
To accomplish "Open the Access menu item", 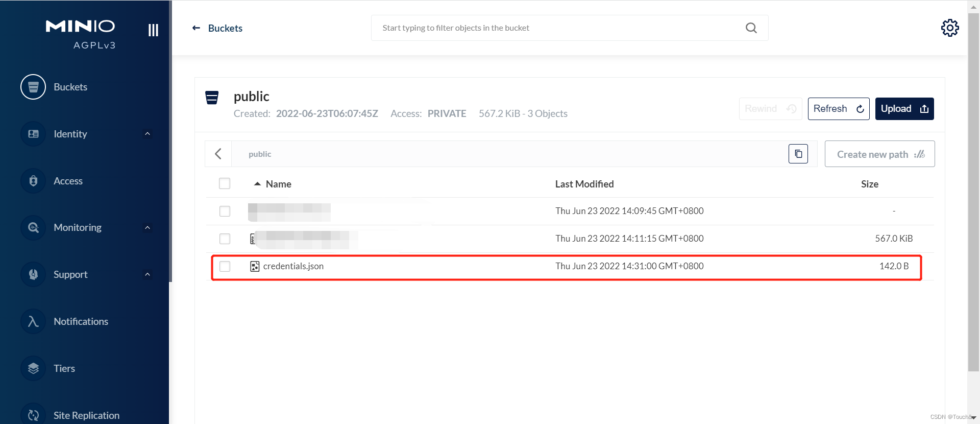I will pyautogui.click(x=68, y=181).
